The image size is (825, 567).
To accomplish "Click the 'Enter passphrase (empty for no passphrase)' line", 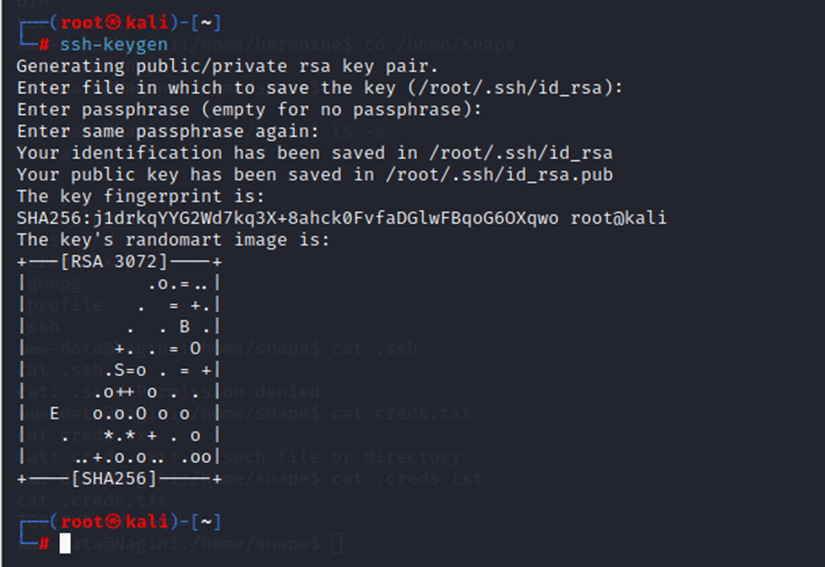I will (249, 109).
